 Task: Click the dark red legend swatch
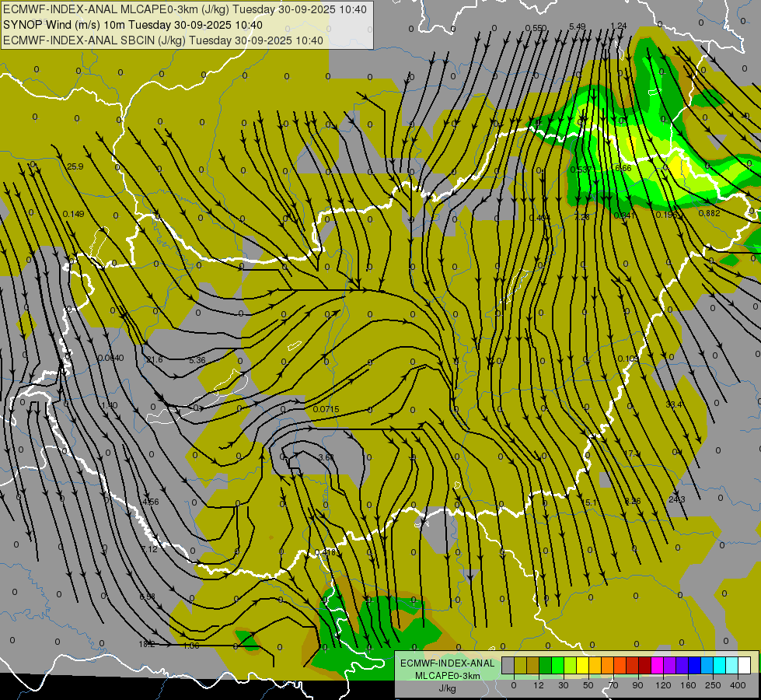tap(645, 665)
